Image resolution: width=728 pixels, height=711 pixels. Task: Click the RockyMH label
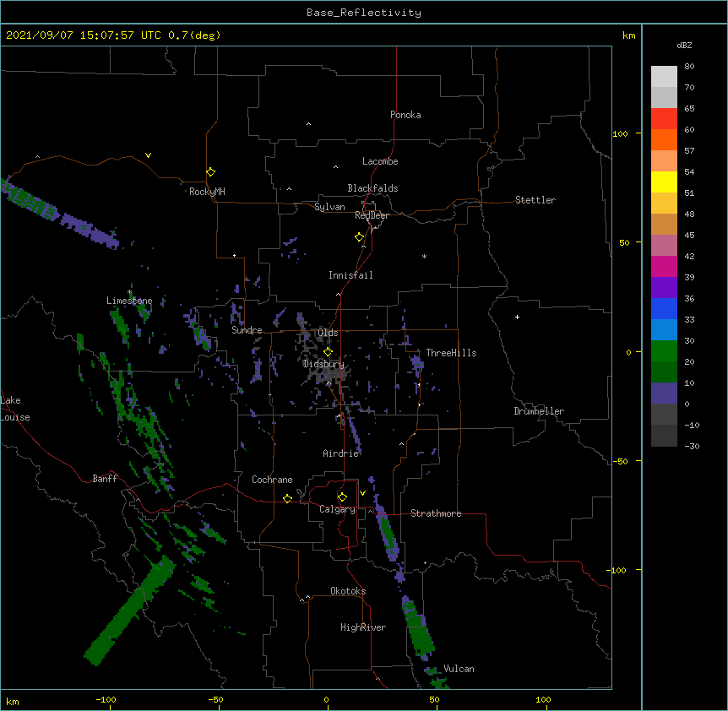click(x=207, y=192)
